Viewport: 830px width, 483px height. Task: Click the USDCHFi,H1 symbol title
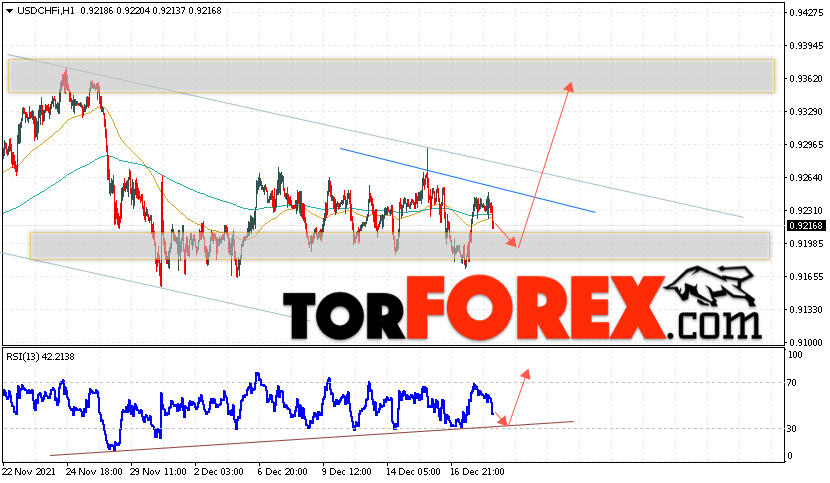coord(46,11)
